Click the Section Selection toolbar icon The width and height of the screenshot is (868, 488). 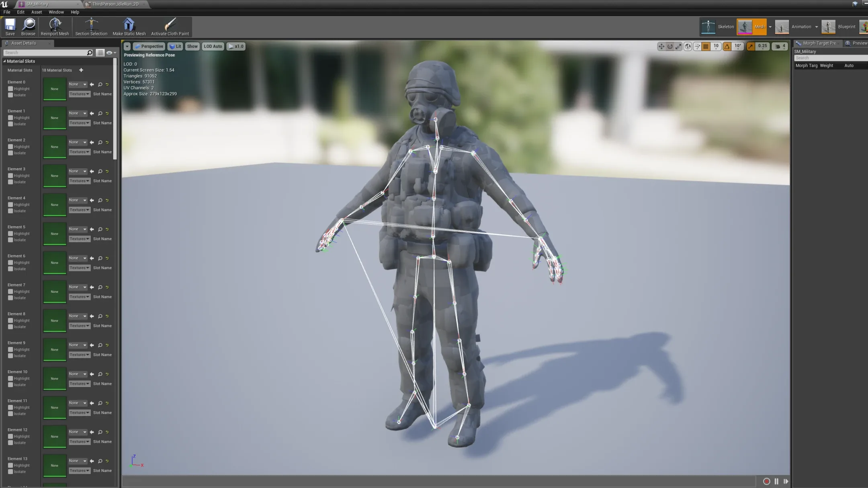click(91, 26)
